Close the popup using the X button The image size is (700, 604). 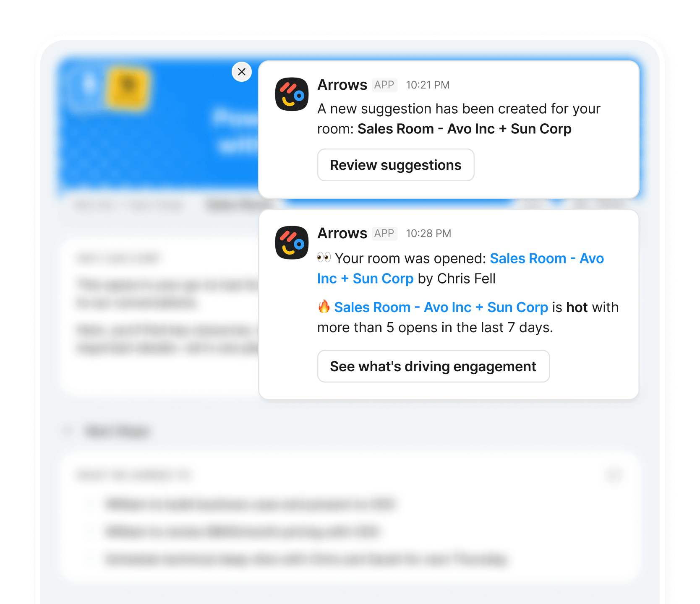pos(242,72)
